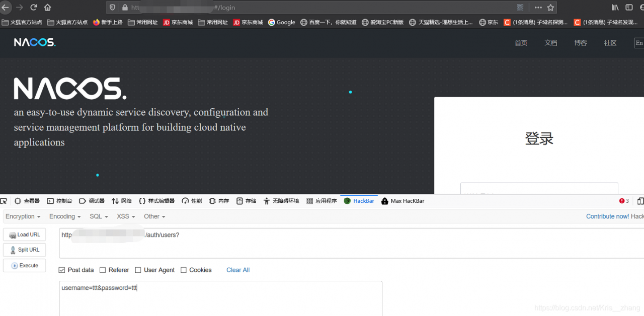
Task: Click the Clear All link
Action: coord(238,270)
